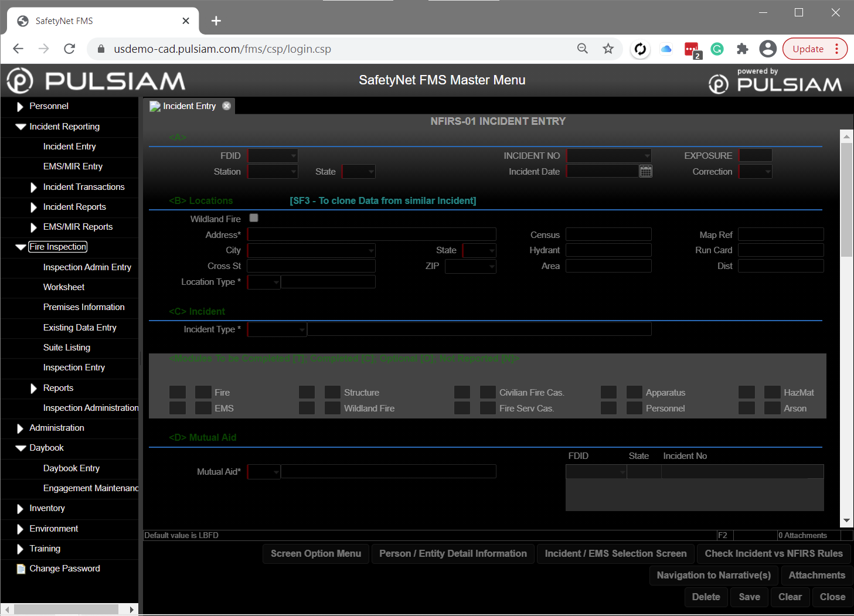854x616 pixels.
Task: Open the Incident Date calendar picker
Action: tap(645, 171)
